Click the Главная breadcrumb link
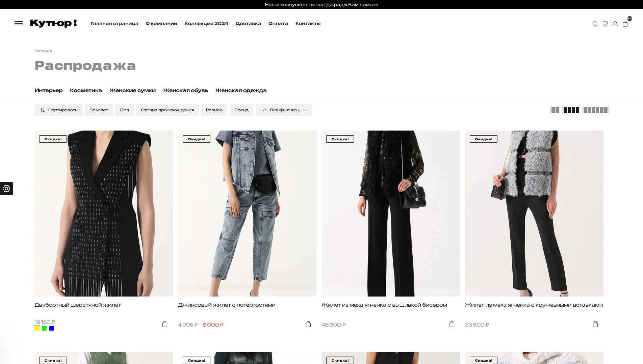Screen dimensions: 643x364 pyautogui.click(x=43, y=51)
